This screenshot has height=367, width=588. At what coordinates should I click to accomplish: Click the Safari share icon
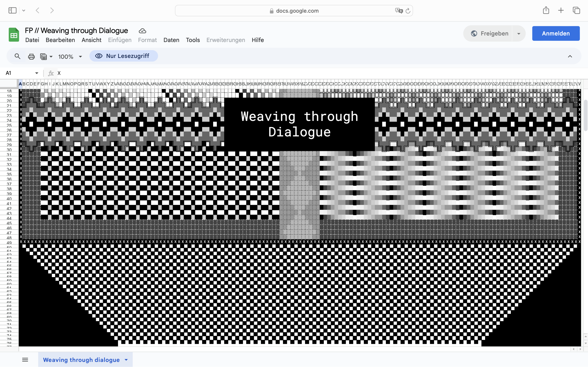click(x=546, y=10)
